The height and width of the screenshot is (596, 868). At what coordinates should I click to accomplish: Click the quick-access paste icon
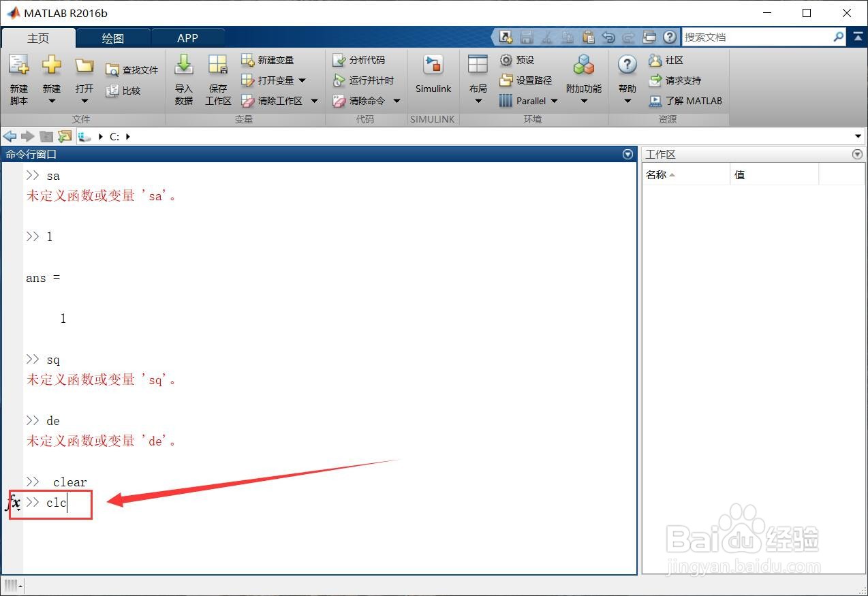tap(588, 37)
